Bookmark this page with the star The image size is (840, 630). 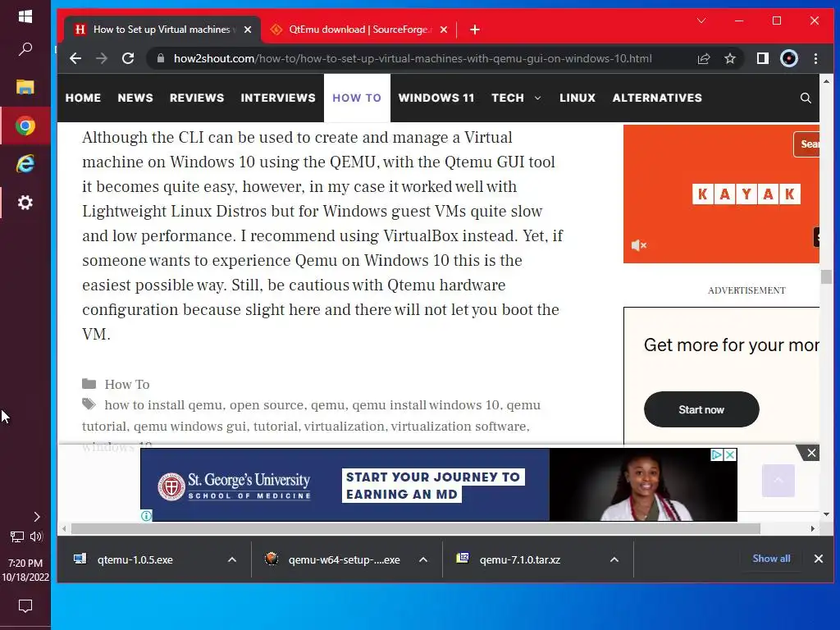pyautogui.click(x=729, y=58)
